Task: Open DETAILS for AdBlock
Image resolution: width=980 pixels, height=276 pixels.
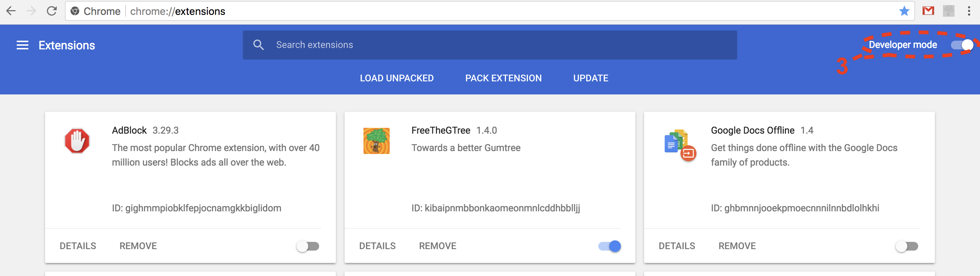Action: [x=78, y=246]
